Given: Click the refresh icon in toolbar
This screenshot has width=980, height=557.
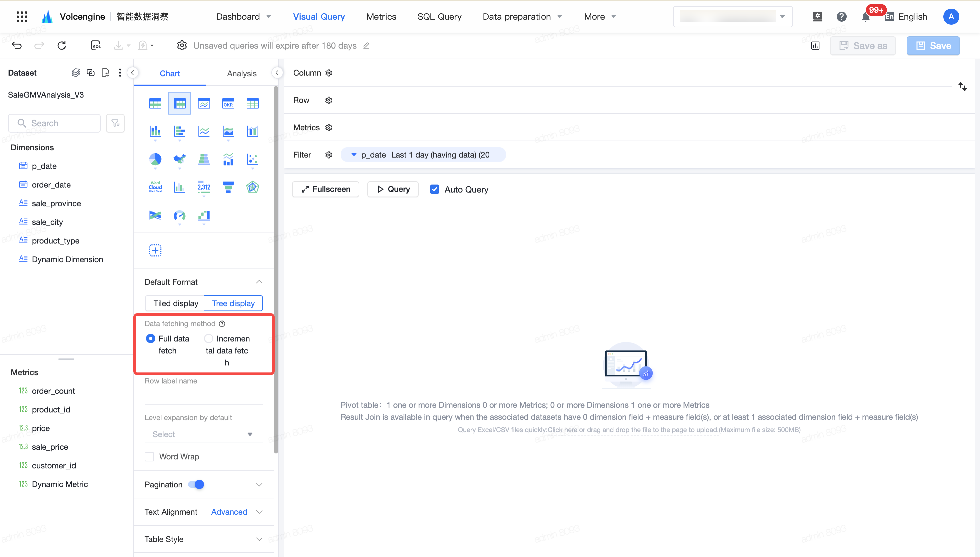Looking at the screenshot, I should click(x=62, y=46).
